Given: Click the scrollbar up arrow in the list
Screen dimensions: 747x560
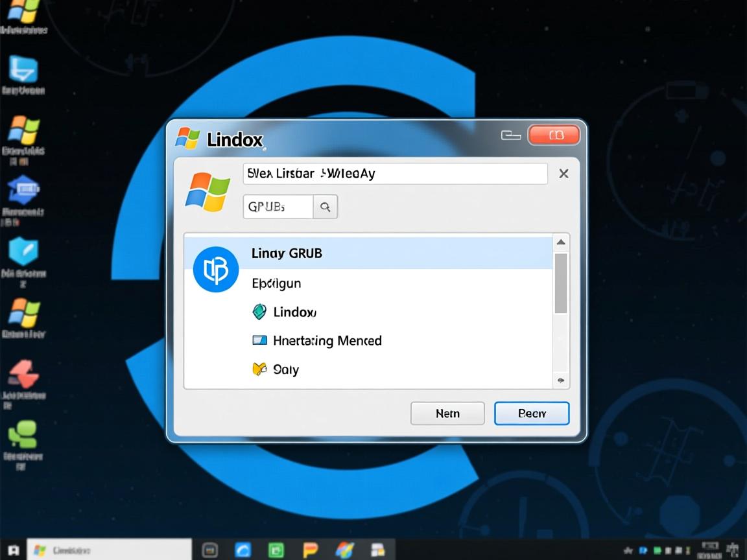Looking at the screenshot, I should (560, 242).
